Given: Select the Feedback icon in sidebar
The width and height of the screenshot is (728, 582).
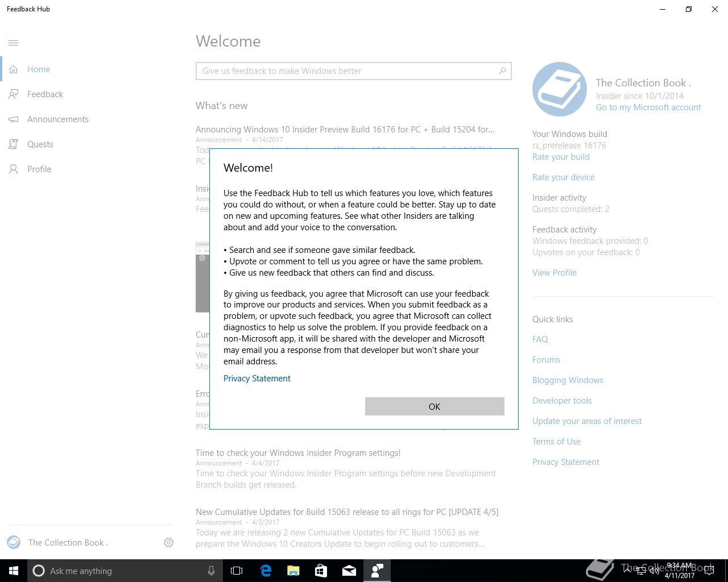Looking at the screenshot, I should point(14,94).
